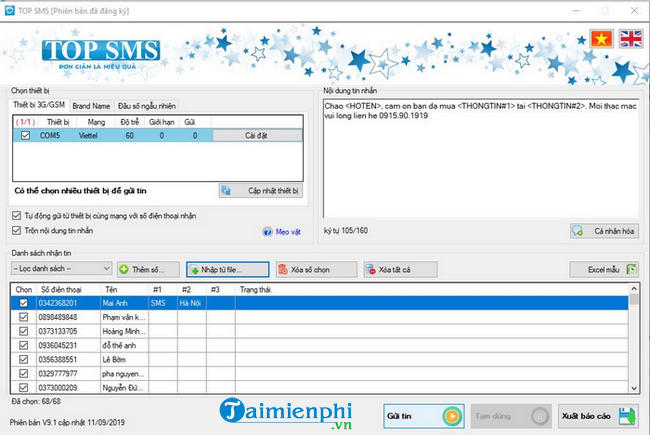Switch interface language to Vietnamese flag
The image size is (650, 435).
(601, 39)
